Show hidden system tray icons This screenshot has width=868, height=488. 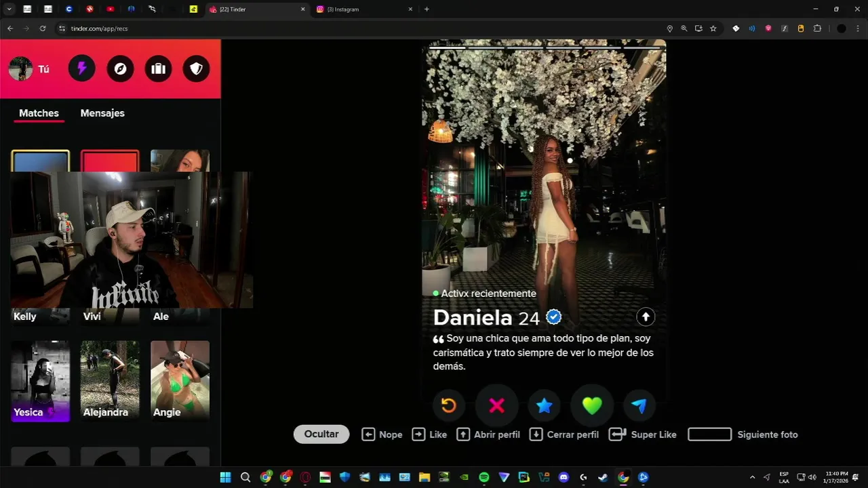(x=752, y=477)
